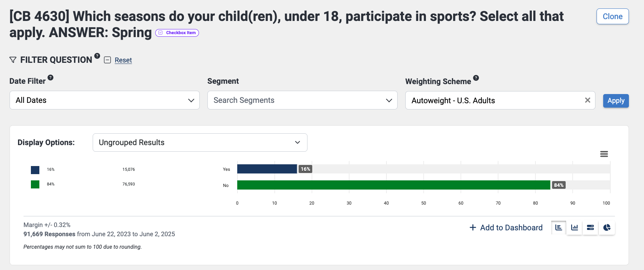This screenshot has width=644, height=270.
Task: Click the blue Yes legend swatch
Action: tap(35, 170)
